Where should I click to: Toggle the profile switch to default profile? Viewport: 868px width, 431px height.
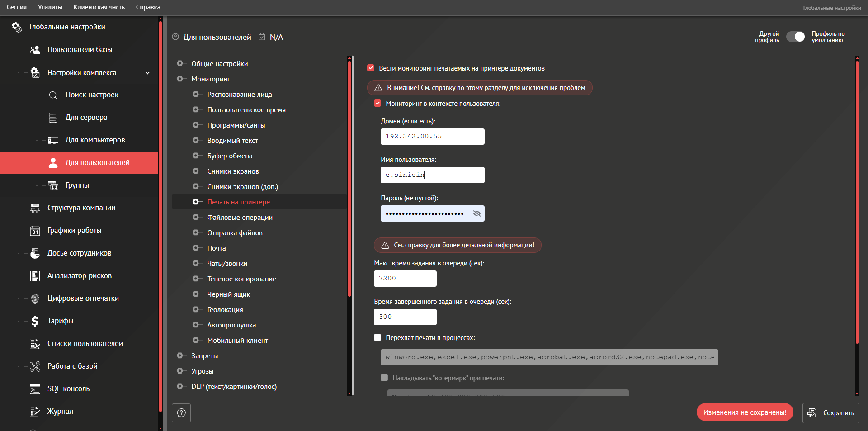(795, 37)
